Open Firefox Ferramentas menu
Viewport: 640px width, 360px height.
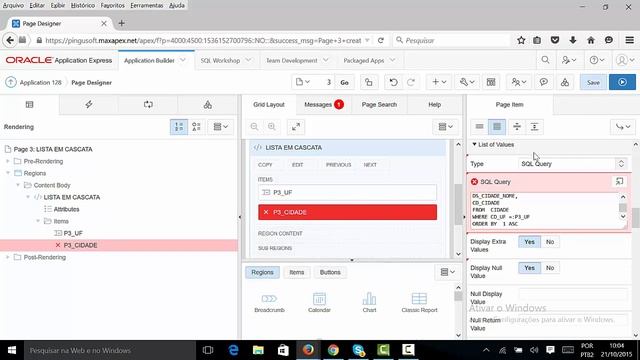click(147, 5)
